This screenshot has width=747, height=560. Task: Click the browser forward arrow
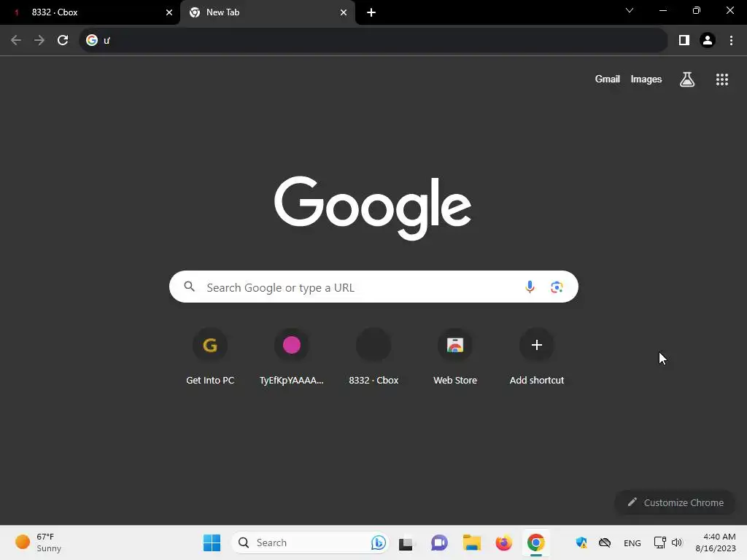pyautogui.click(x=39, y=40)
